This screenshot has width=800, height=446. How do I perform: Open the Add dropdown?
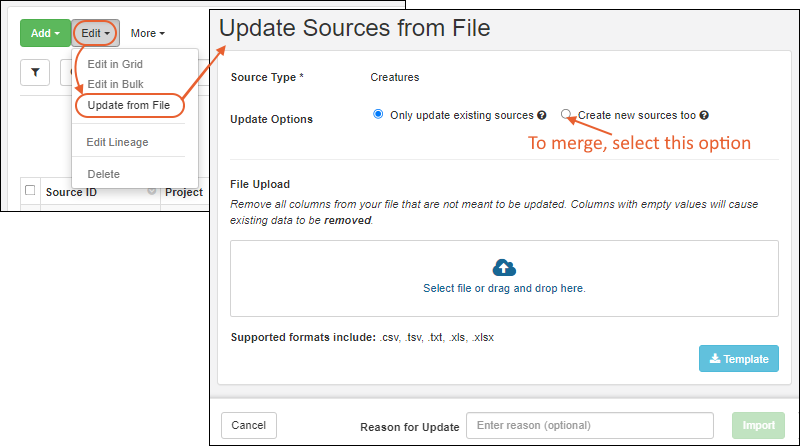tap(45, 33)
